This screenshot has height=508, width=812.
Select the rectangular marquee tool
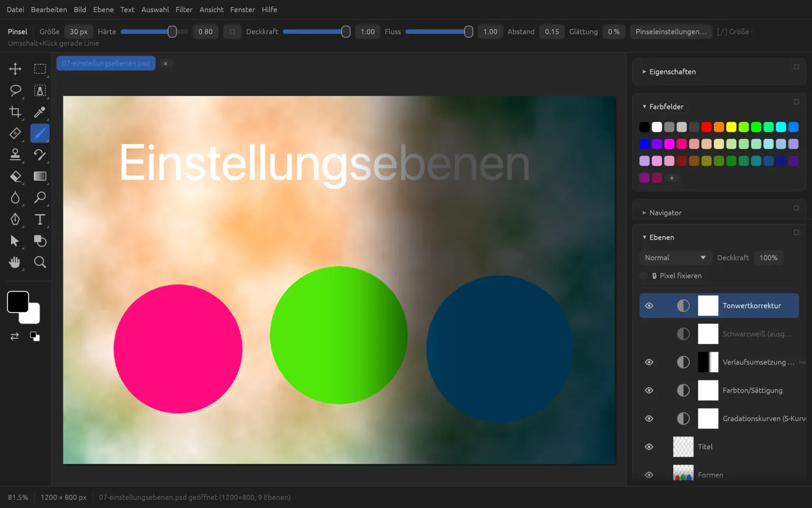coord(40,69)
